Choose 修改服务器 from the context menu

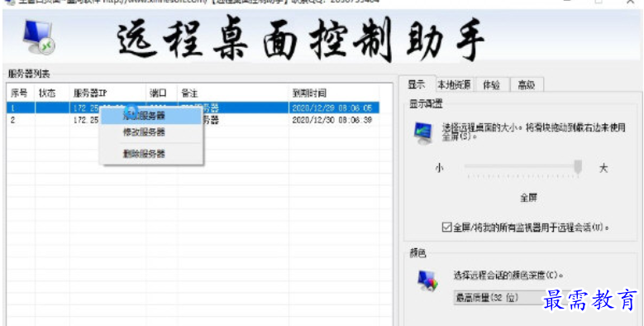(151, 132)
